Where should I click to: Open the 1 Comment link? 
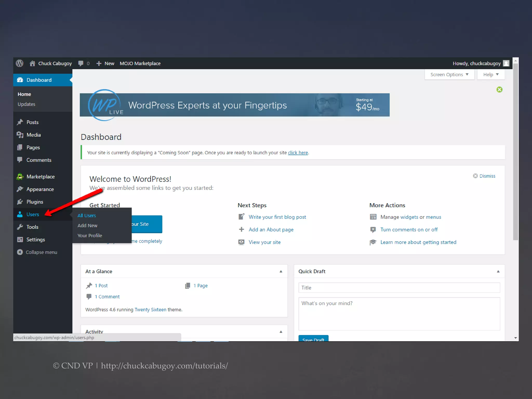pos(107,297)
